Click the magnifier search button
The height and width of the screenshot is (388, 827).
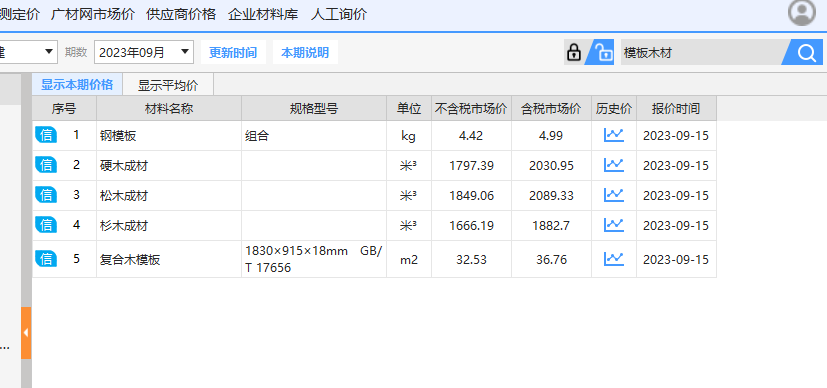[x=806, y=52]
